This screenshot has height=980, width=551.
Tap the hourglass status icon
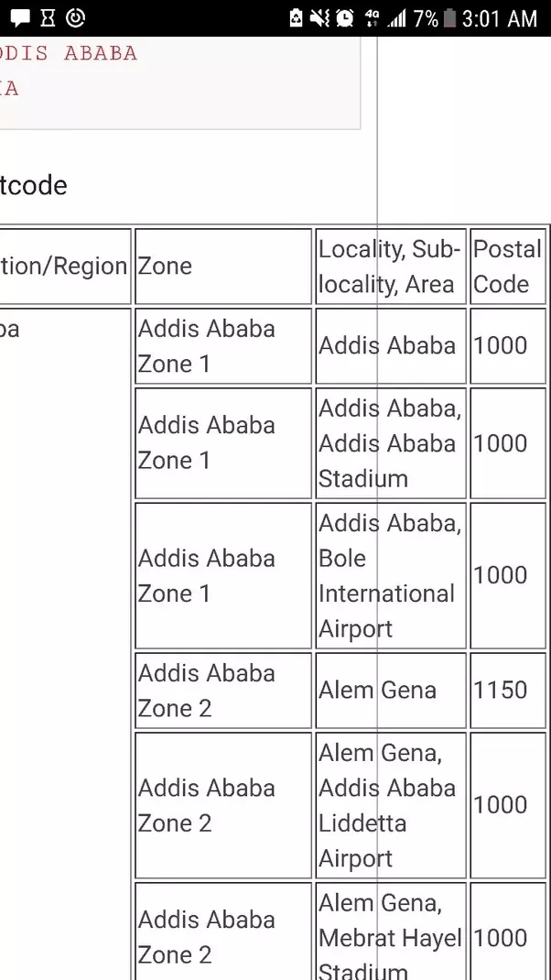pyautogui.click(x=48, y=17)
